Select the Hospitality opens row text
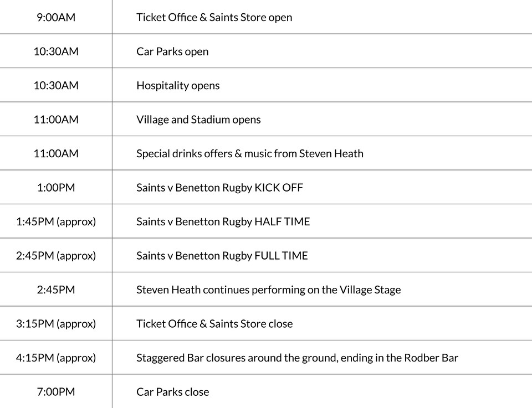Image resolution: width=532 pixels, height=408 pixels. click(x=178, y=85)
